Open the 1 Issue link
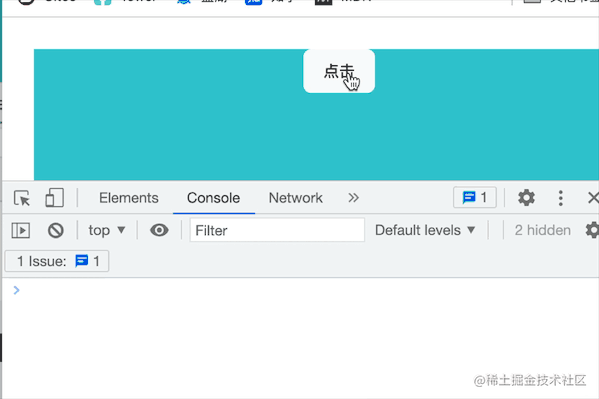The height and width of the screenshot is (399, 599). point(57,261)
